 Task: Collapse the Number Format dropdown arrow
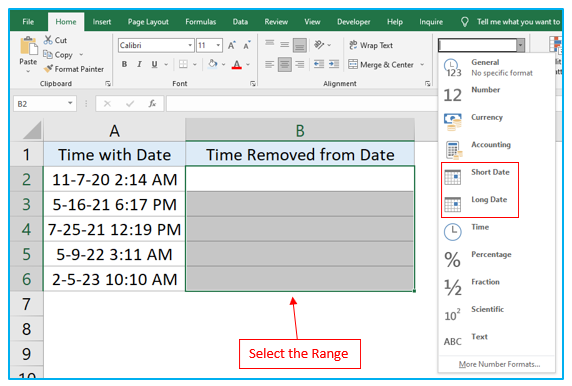pos(521,45)
